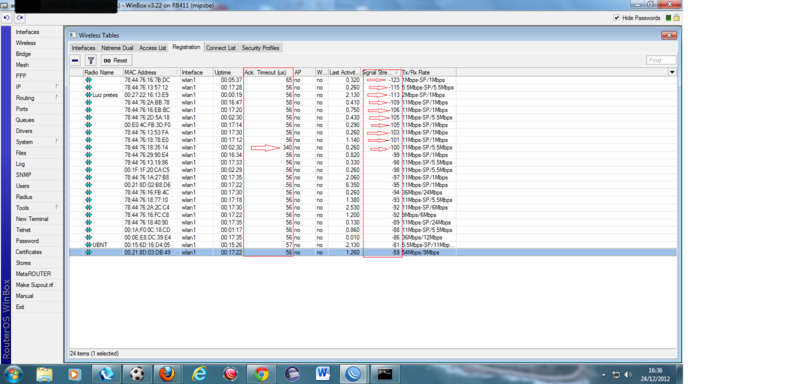
Task: Open the media player taskbar icon
Action: pyautogui.click(x=74, y=374)
